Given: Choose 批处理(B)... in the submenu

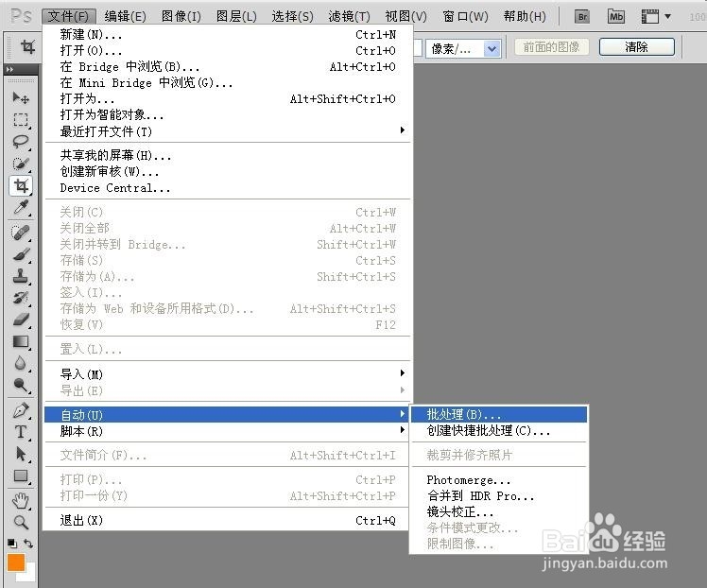Looking at the screenshot, I should (499, 414).
